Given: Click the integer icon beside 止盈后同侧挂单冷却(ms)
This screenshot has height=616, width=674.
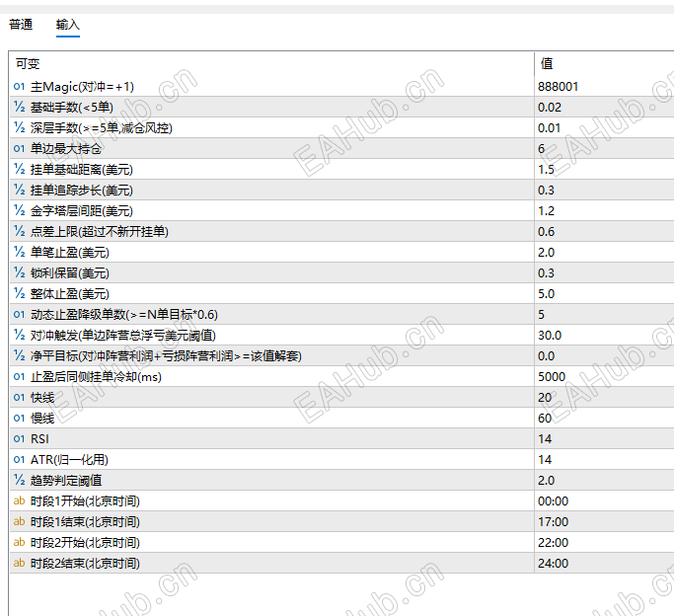Looking at the screenshot, I should click(20, 376).
